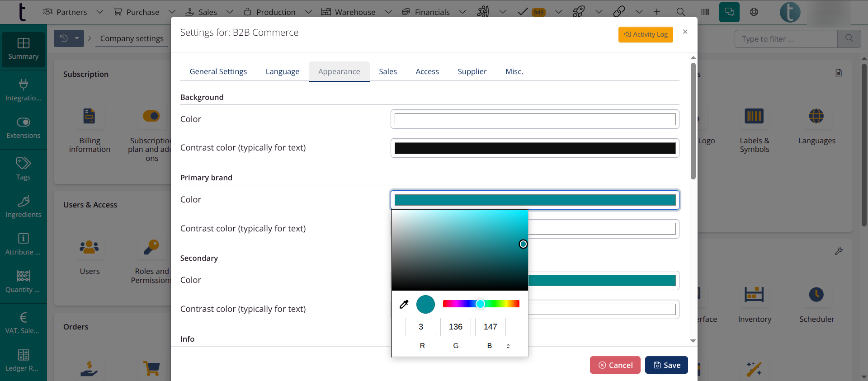This screenshot has height=381, width=868.
Task: Click the hue slider in color picker
Action: 481,304
